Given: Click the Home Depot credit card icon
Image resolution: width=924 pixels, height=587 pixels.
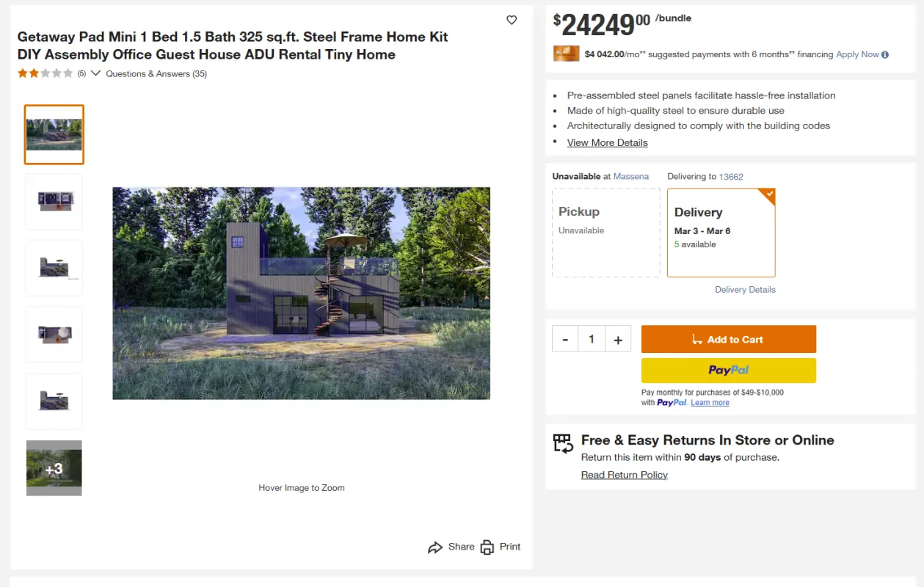Looking at the screenshot, I should pyautogui.click(x=567, y=54).
